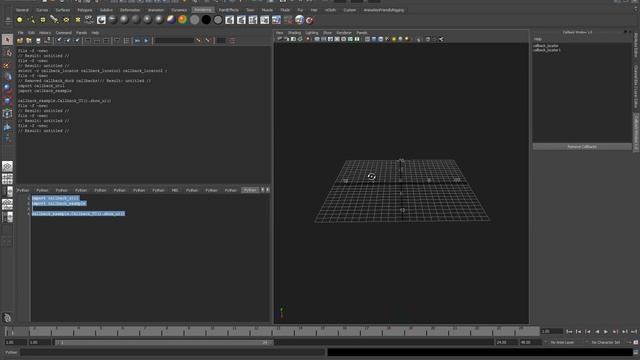Open the Script Editor open-script folder icon
Screen dimensions: 640x360
[x=20, y=40]
